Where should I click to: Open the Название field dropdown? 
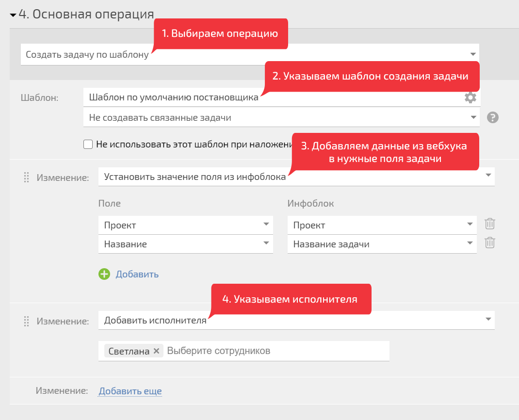point(186,244)
